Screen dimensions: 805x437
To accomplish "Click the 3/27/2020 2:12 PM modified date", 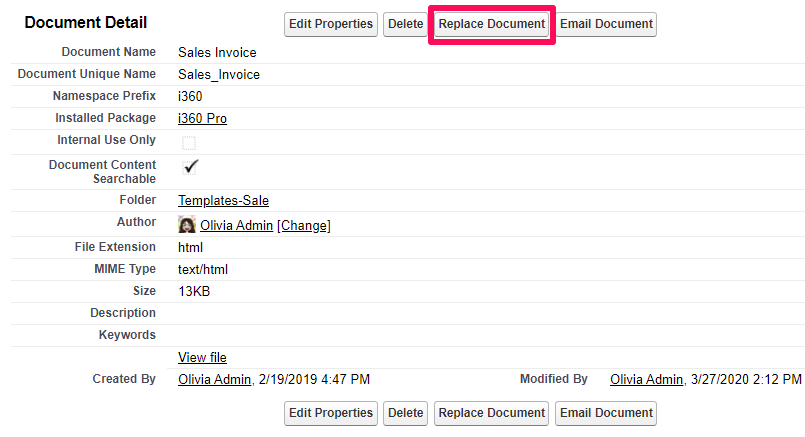I will [746, 379].
